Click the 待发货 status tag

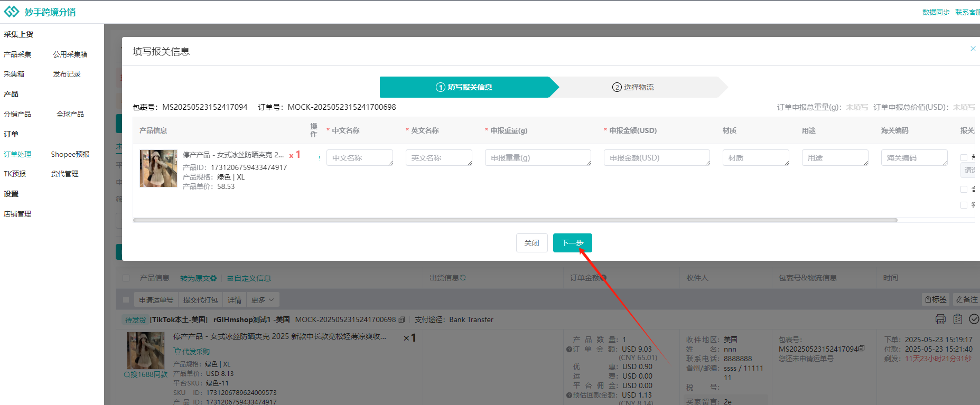pyautogui.click(x=135, y=319)
